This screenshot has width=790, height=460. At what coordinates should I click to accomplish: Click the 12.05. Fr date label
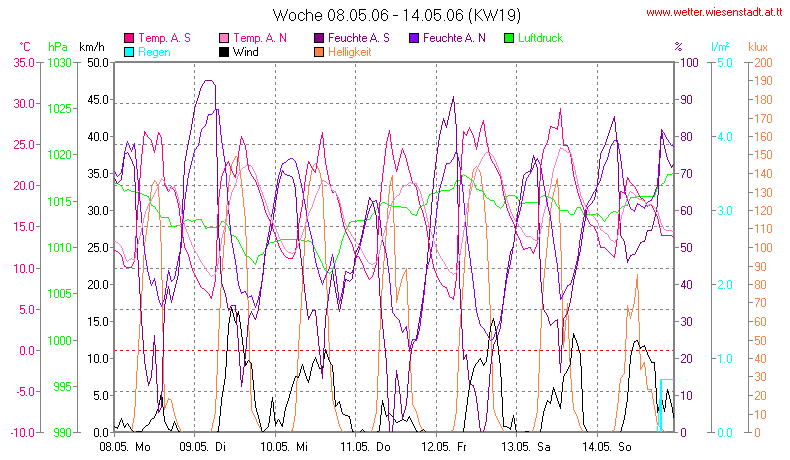444,446
